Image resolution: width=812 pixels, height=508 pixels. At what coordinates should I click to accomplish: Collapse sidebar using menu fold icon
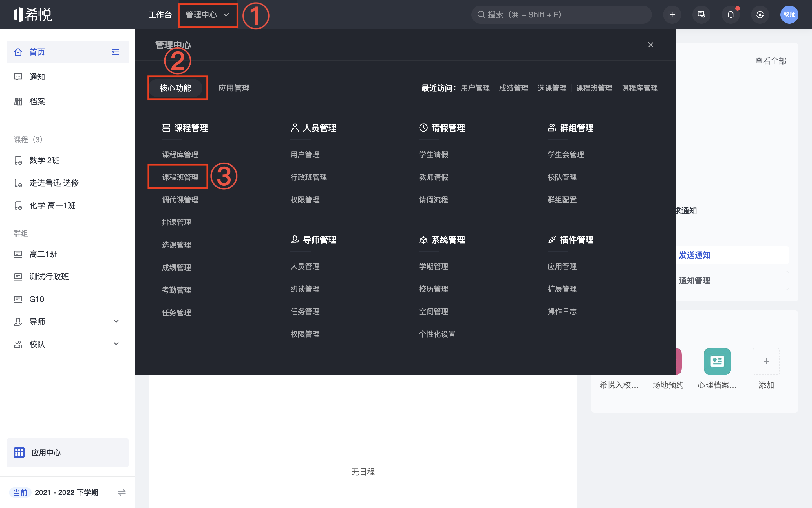click(x=115, y=52)
